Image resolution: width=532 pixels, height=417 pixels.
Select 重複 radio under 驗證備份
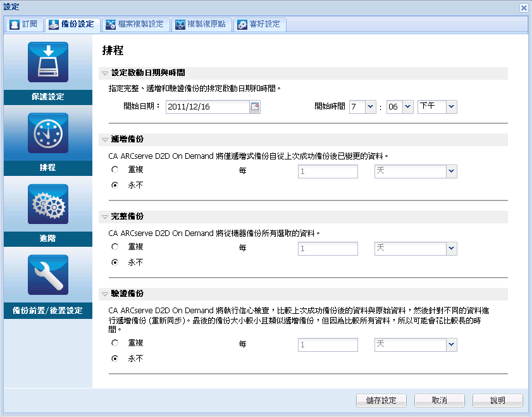114,343
